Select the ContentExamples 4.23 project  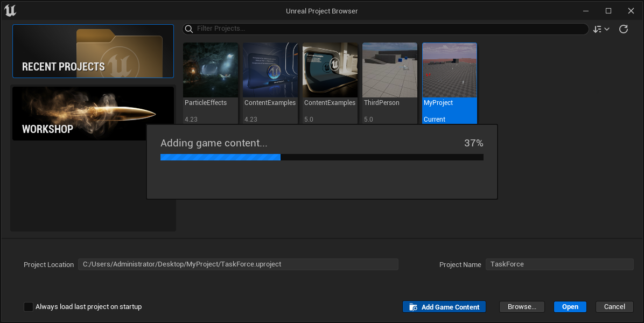click(x=270, y=69)
